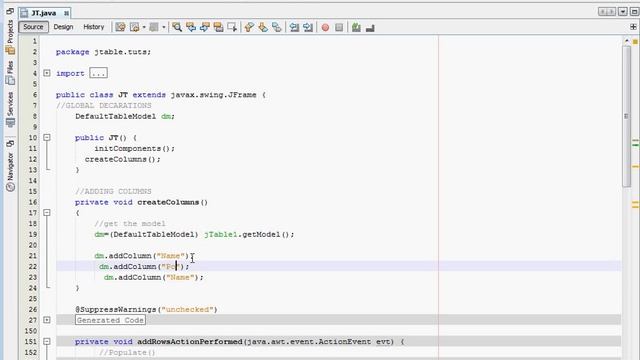The width and height of the screenshot is (640, 360).
Task: Open the dropdown arrow next to the grayed Forward icon
Action: pos(163,27)
